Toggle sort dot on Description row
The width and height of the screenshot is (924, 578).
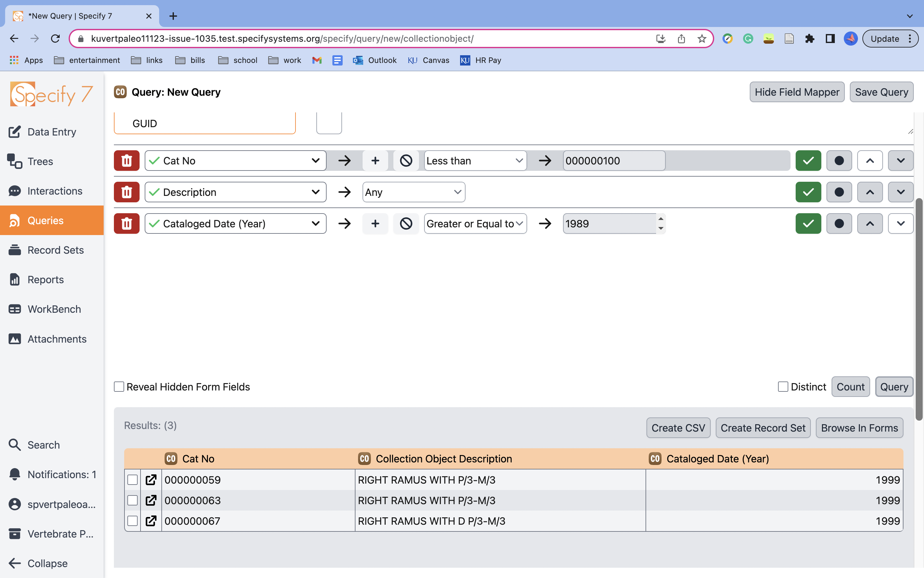pos(839,192)
